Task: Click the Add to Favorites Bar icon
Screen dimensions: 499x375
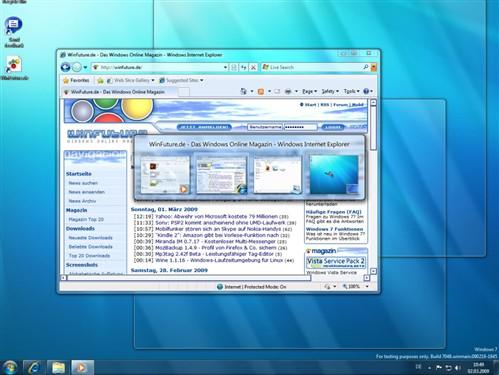Action: [100, 80]
